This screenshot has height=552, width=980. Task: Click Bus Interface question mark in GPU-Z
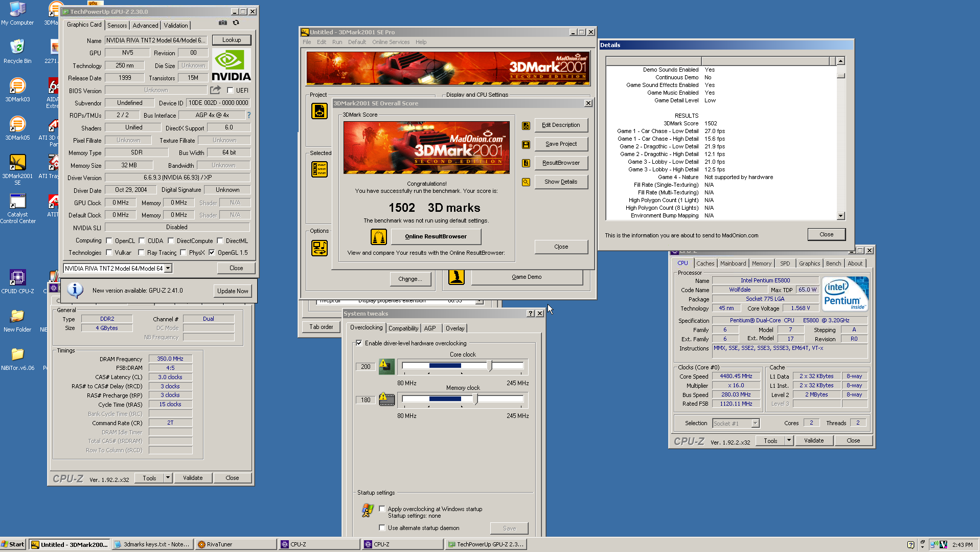(x=249, y=115)
